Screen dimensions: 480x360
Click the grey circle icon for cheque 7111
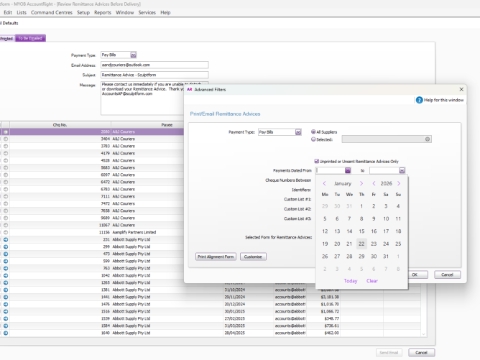[x=6, y=196]
